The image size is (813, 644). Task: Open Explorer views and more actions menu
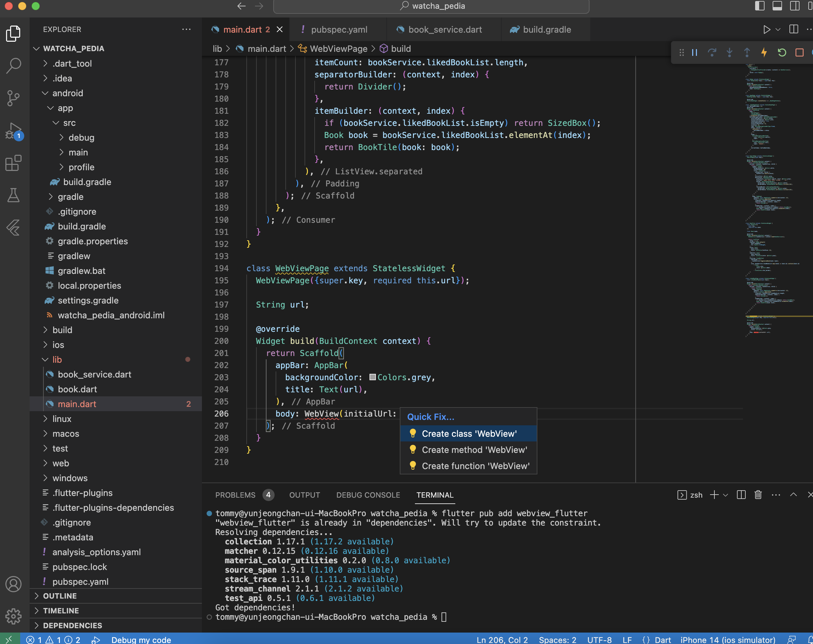pos(186,29)
